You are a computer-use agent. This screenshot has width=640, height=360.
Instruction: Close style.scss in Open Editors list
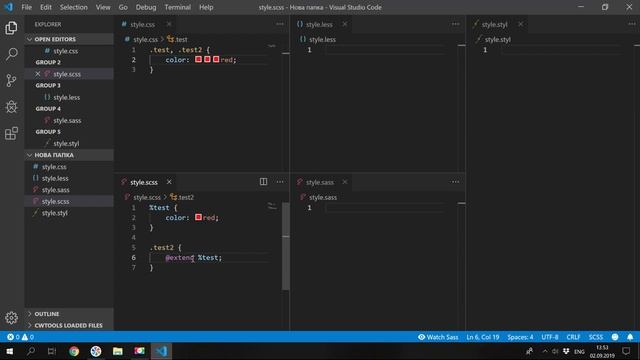coord(38,74)
